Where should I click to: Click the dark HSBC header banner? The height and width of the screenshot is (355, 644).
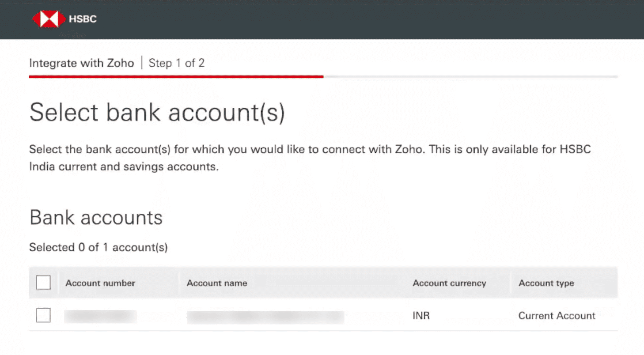pyautogui.click(x=309, y=20)
